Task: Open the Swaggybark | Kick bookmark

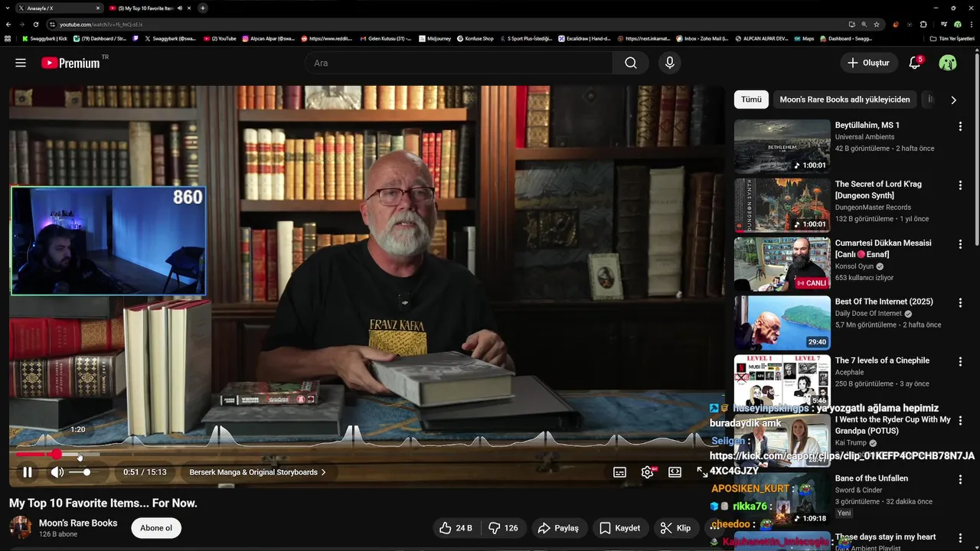Action: point(44,38)
